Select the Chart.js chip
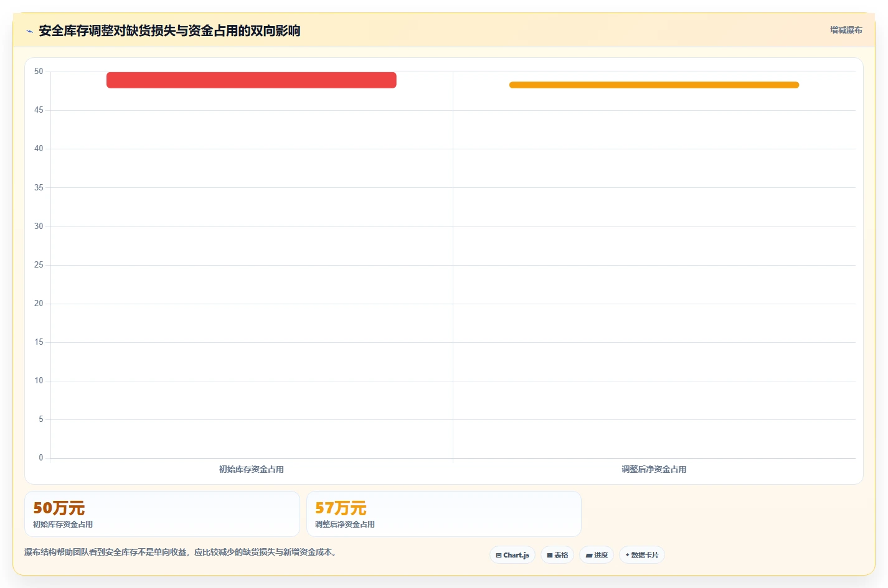The image size is (888, 588). point(512,555)
